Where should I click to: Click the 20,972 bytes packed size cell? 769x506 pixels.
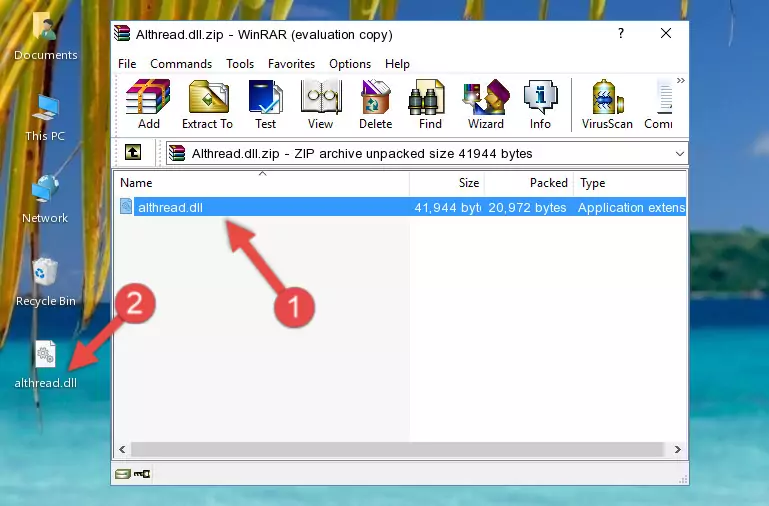[527, 207]
